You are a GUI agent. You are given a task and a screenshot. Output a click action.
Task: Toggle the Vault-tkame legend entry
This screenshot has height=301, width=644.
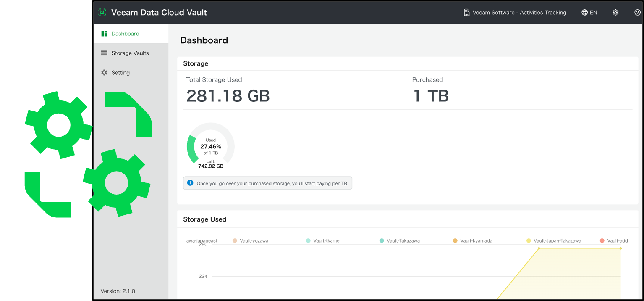tap(322, 240)
